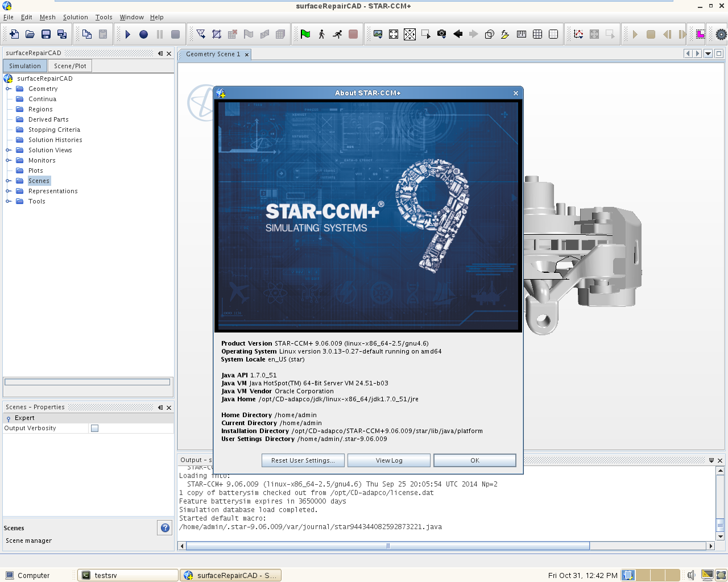Select the Stopping Criteria tree folder
The width and height of the screenshot is (728, 582).
(55, 130)
